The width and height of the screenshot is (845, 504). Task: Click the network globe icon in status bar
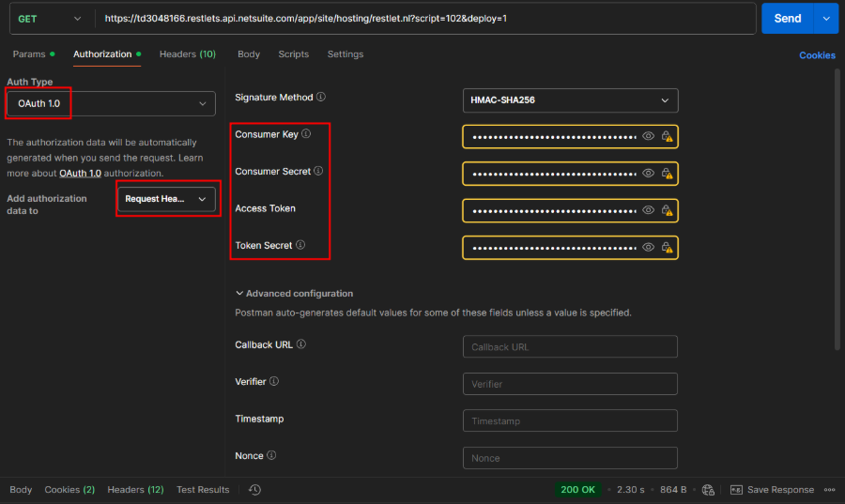tap(708, 490)
